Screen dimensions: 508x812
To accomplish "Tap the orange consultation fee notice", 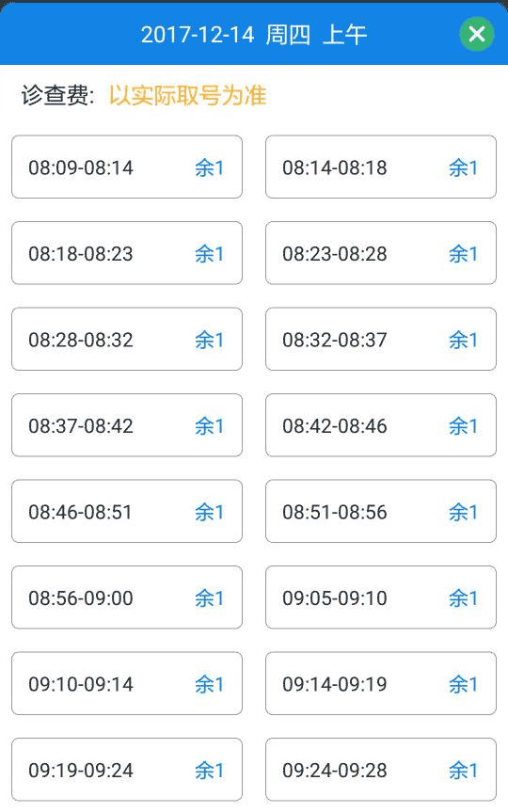I will 187,95.
